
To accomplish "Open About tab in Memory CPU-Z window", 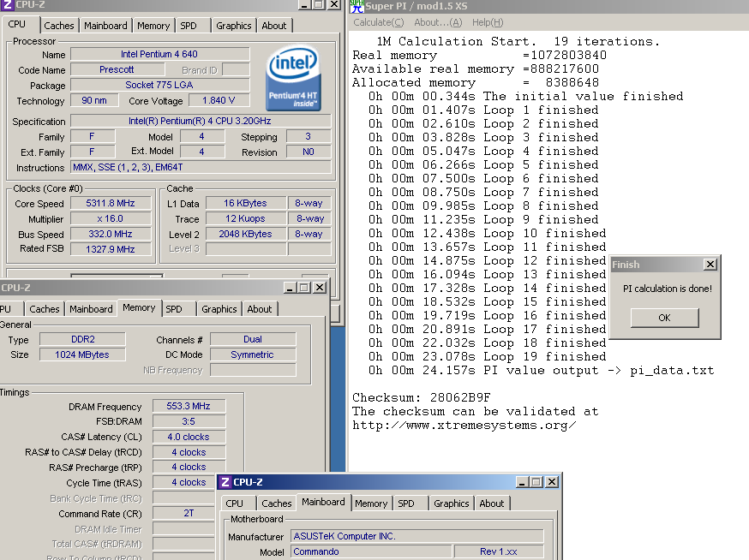I will (260, 309).
